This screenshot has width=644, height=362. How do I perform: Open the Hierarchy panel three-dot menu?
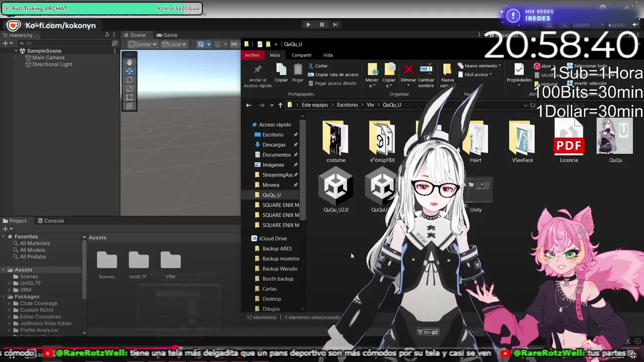click(x=115, y=35)
